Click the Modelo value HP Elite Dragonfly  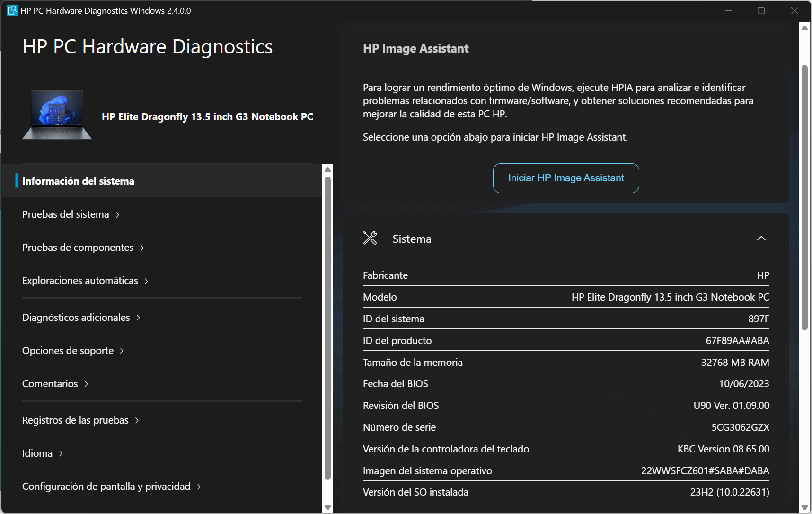point(670,297)
